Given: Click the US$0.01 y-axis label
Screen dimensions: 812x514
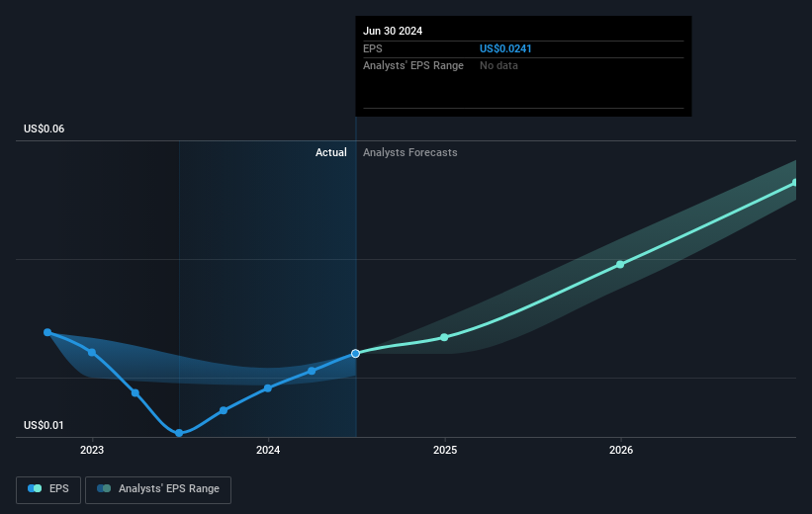Looking at the screenshot, I should point(45,425).
